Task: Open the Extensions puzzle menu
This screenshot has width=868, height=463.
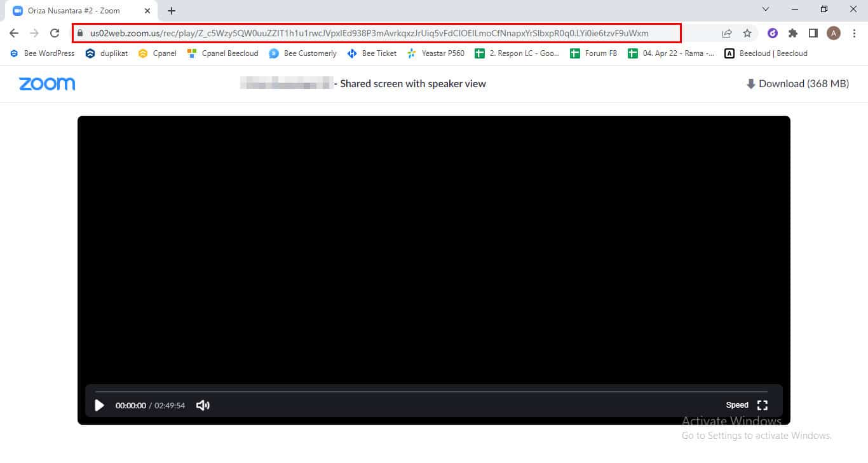Action: (x=793, y=33)
